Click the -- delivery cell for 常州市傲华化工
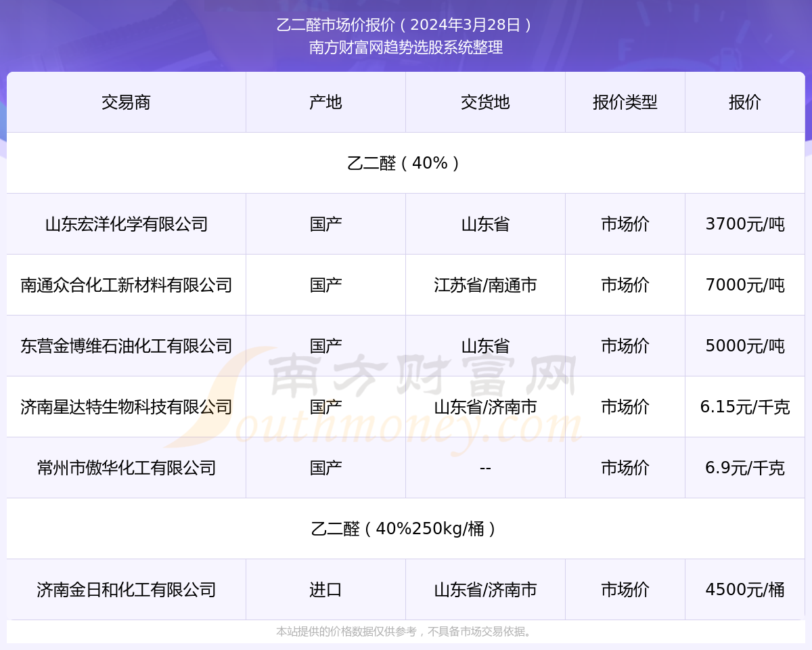This screenshot has width=812, height=650. click(485, 468)
